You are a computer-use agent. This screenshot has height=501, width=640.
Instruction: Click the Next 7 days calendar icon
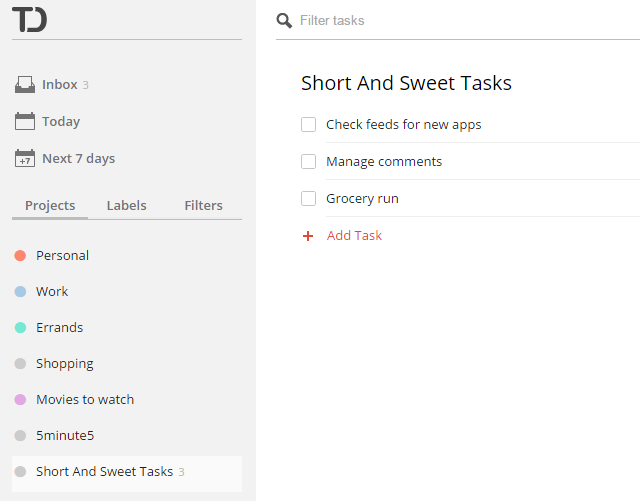pyautogui.click(x=25, y=159)
